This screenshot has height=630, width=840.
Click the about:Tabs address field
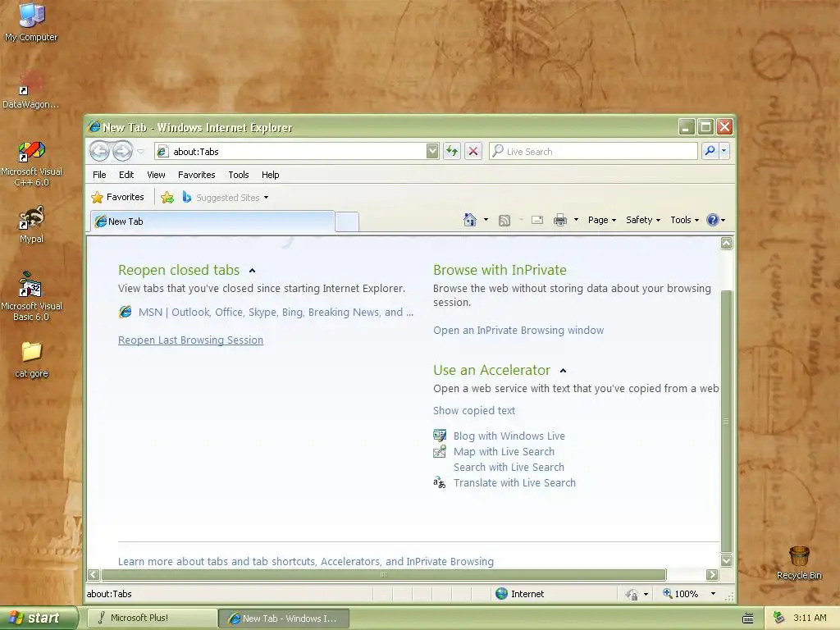click(x=291, y=152)
